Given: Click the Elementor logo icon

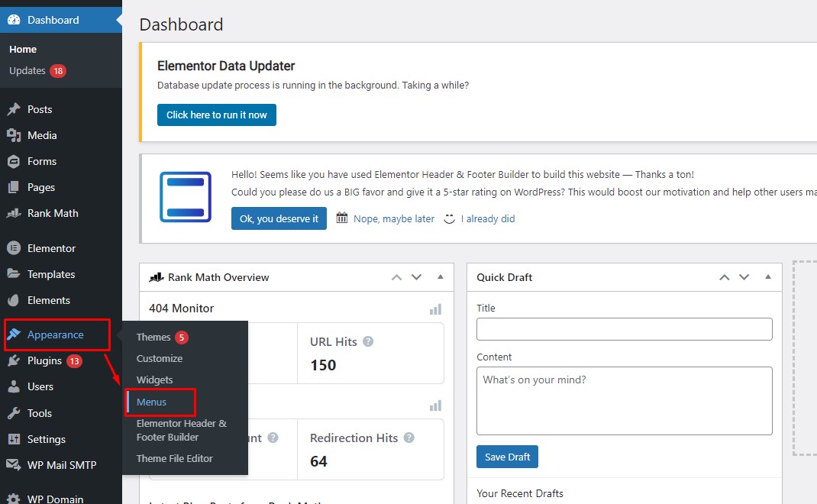Looking at the screenshot, I should [x=14, y=248].
